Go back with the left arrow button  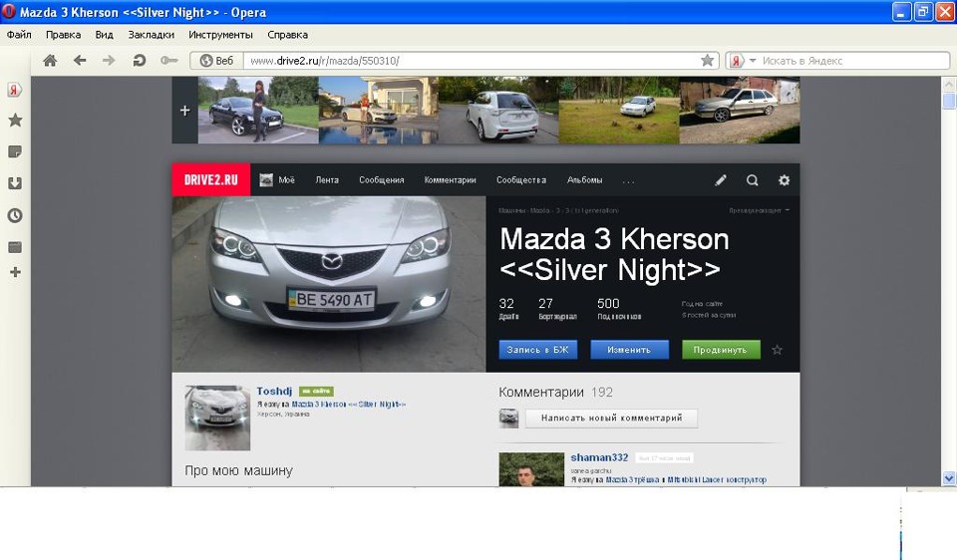click(80, 61)
